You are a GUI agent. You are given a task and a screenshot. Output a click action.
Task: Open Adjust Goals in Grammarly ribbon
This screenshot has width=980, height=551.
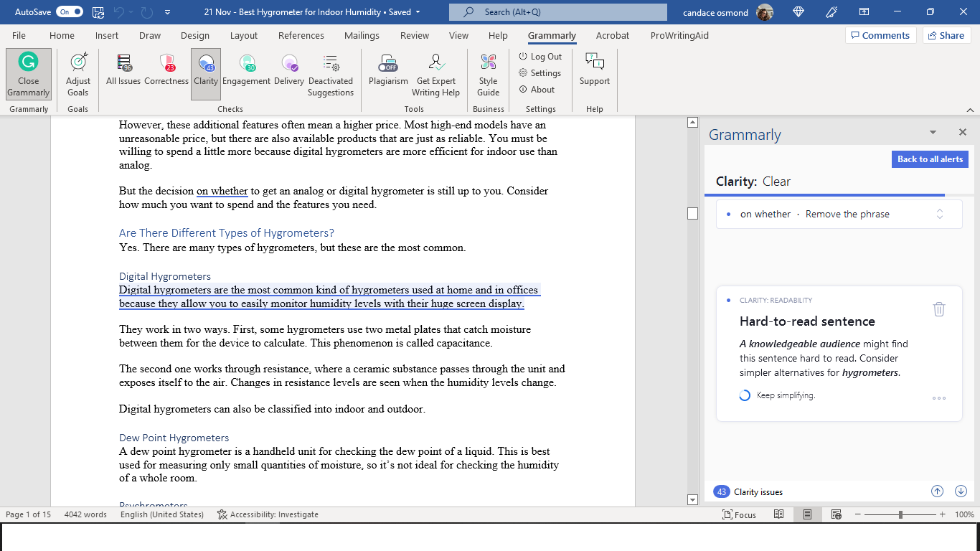77,74
